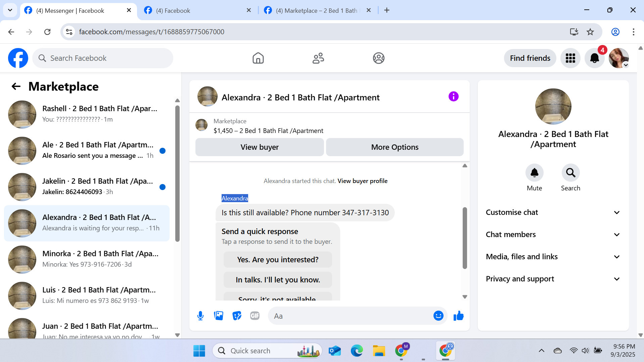Open notifications bell with 4 badge

point(594,58)
